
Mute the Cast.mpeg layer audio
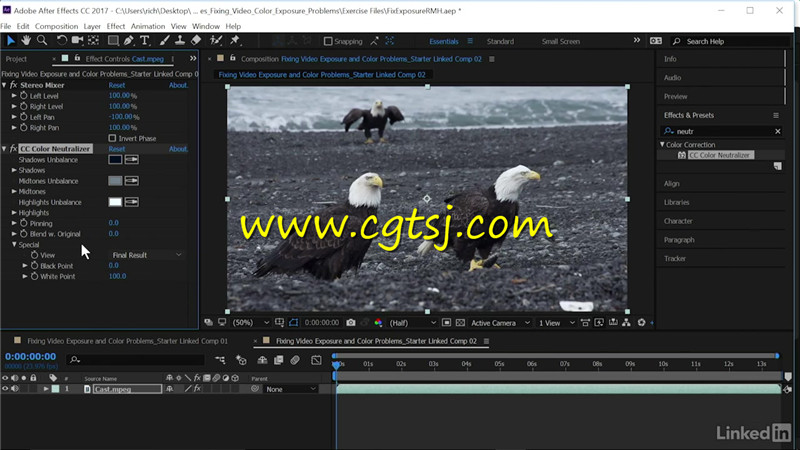(x=15, y=389)
